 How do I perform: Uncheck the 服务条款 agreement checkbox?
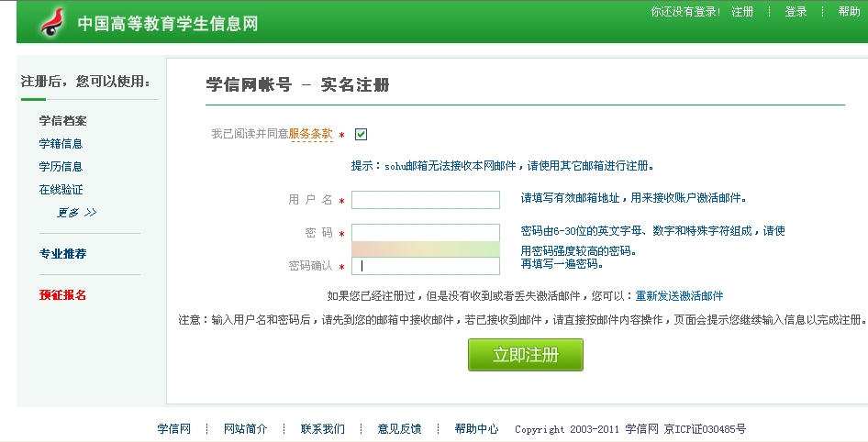coord(361,134)
